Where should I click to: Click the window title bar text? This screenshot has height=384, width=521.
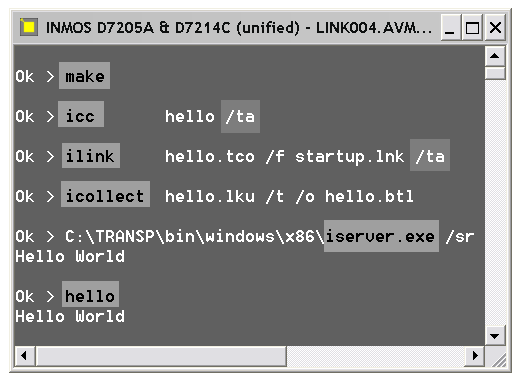pyautogui.click(x=239, y=27)
